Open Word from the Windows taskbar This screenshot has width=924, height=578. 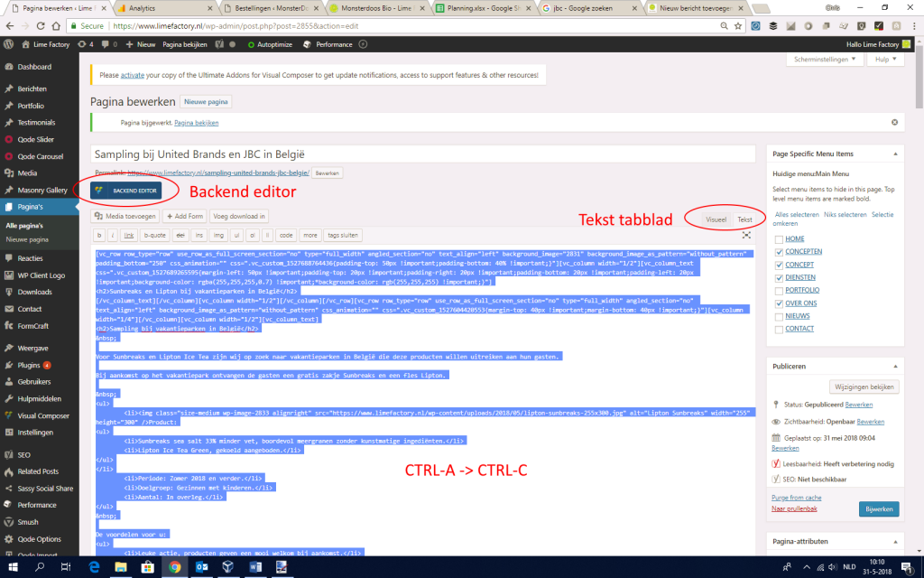(255, 566)
